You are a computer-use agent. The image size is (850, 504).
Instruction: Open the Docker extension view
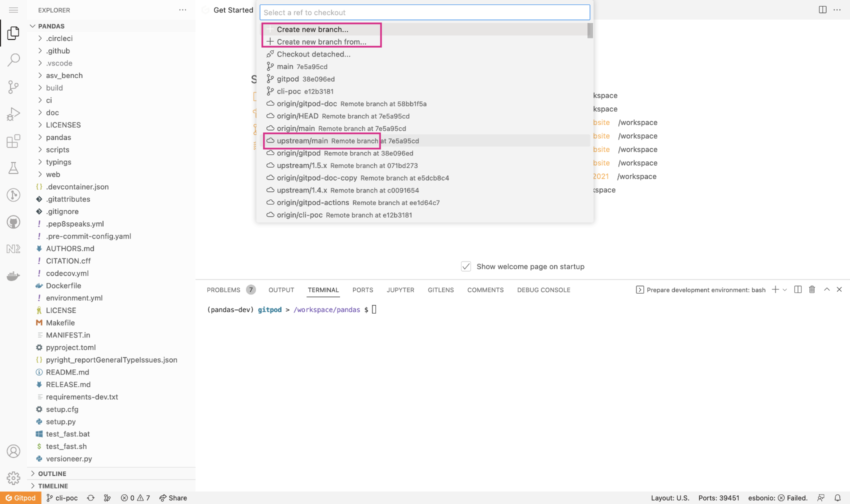pos(13,275)
